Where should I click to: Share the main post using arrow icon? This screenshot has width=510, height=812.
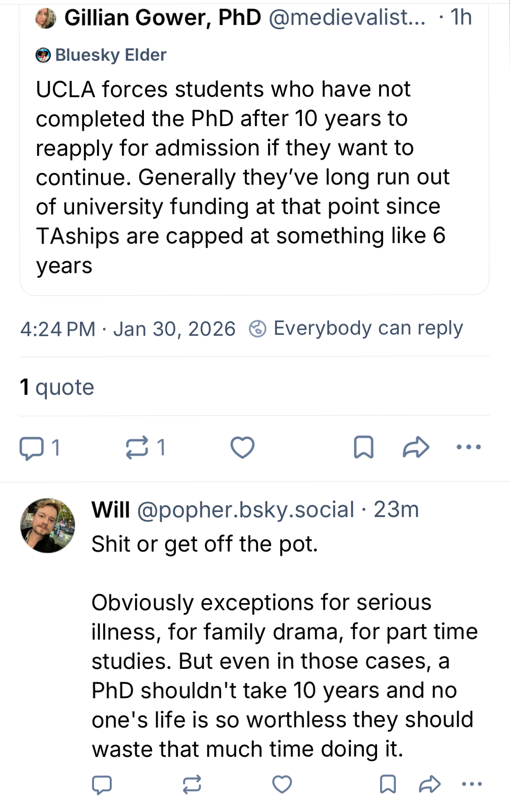coord(416,447)
